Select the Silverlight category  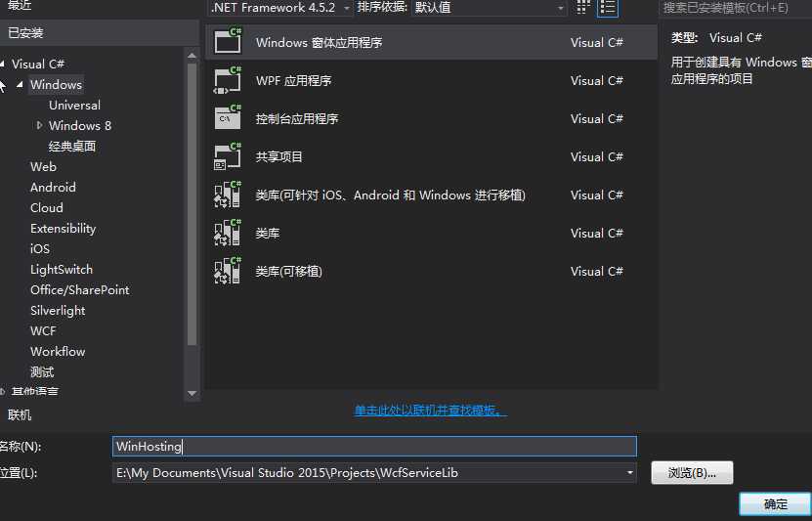(58, 311)
